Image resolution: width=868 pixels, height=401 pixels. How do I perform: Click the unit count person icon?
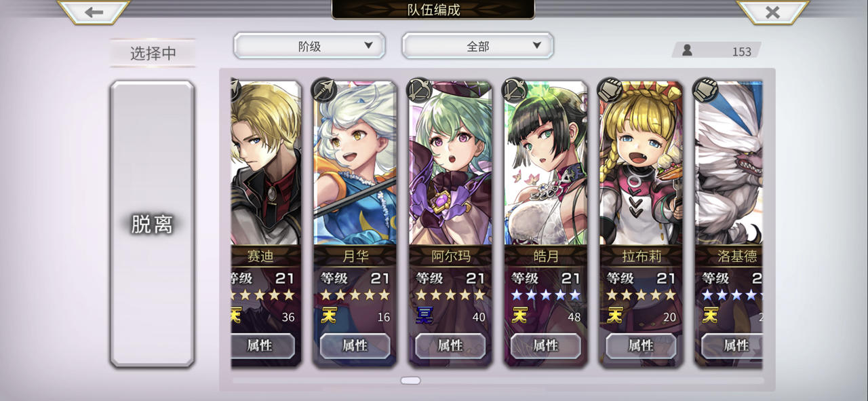point(687,50)
